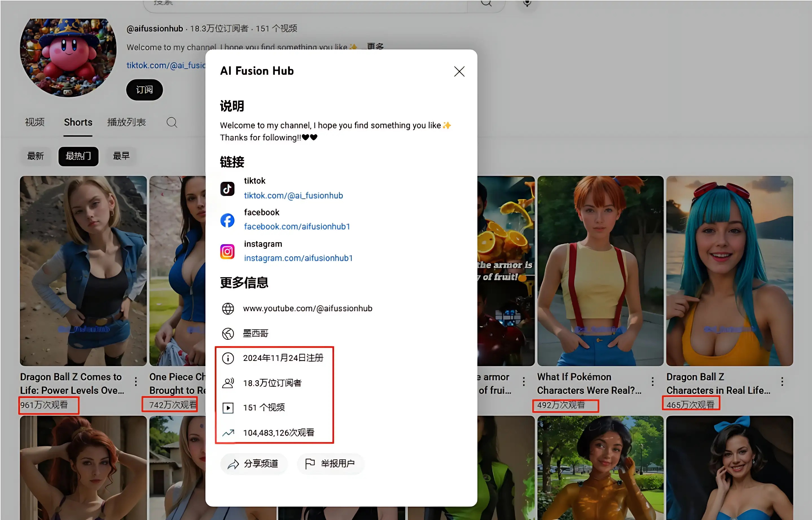812x520 pixels.
Task: Click the 分享频道 share button
Action: [254, 464]
